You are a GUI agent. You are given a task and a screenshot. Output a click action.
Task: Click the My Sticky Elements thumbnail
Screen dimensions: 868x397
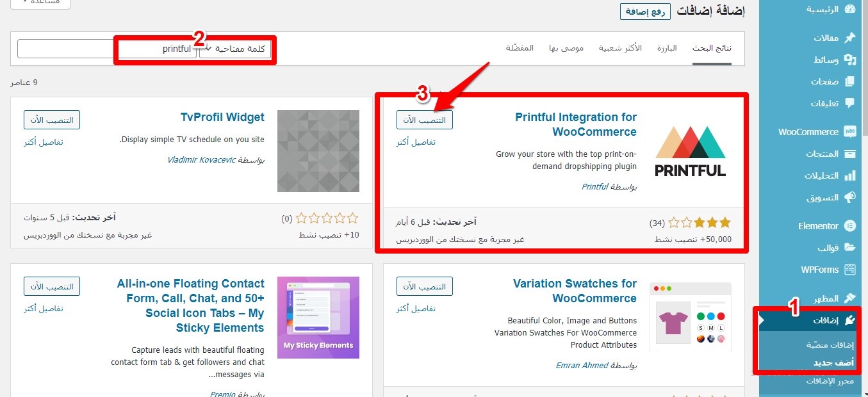318,318
